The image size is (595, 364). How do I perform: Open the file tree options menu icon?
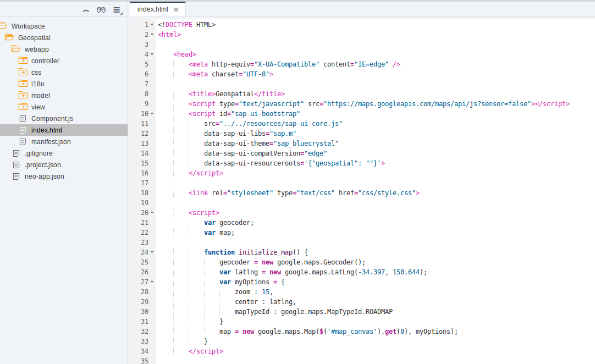point(117,10)
